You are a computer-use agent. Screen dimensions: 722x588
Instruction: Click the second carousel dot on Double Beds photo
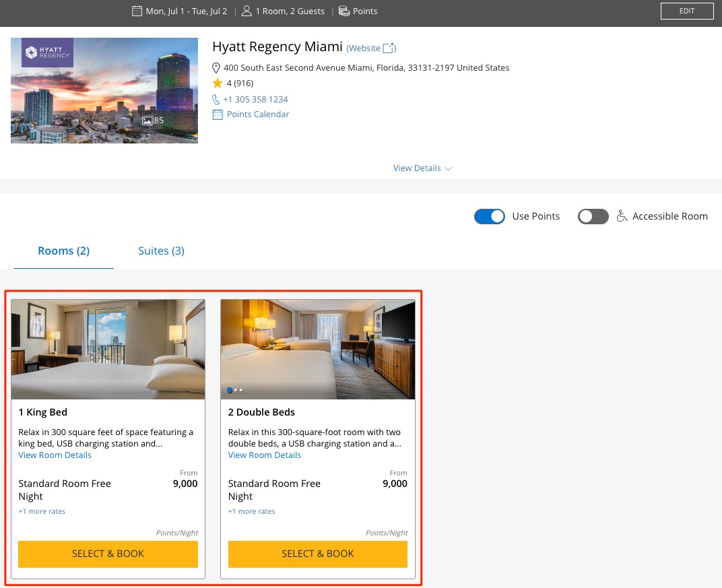click(x=234, y=390)
